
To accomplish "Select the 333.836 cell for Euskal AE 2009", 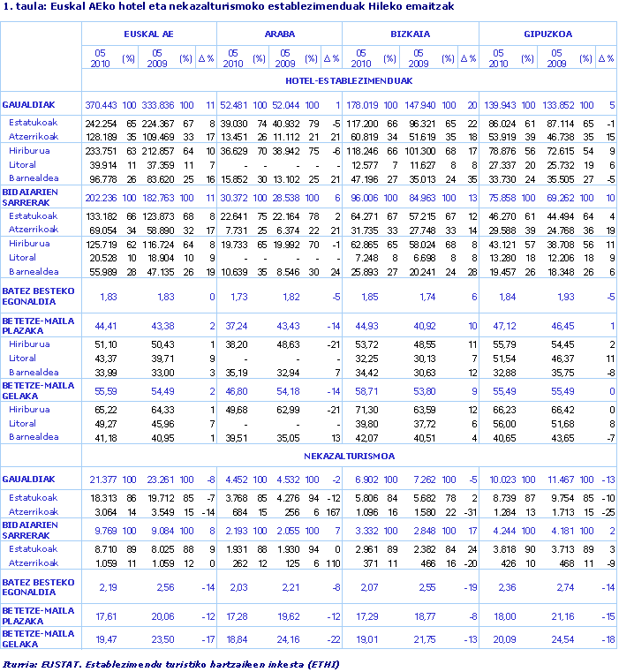I will click(x=158, y=105).
